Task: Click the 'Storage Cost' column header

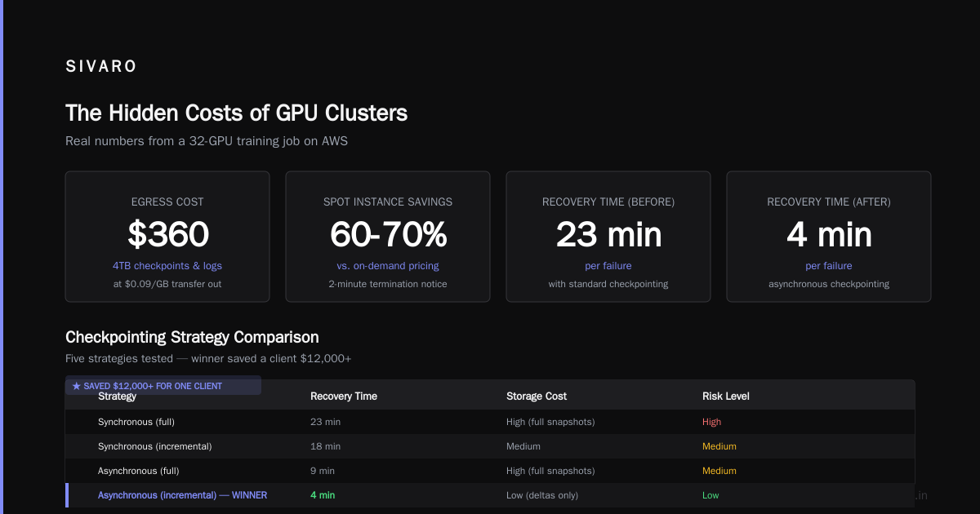Action: (537, 397)
